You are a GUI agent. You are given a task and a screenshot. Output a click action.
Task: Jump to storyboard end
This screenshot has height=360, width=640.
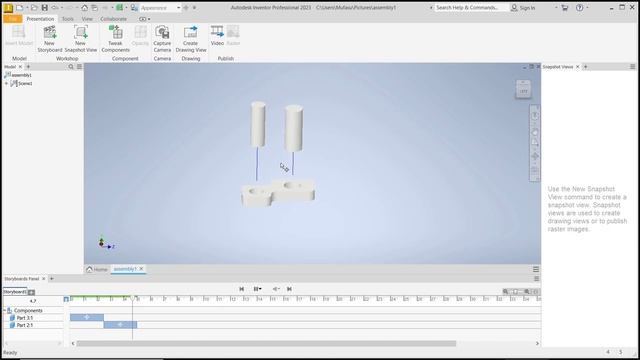pyautogui.click(x=289, y=289)
